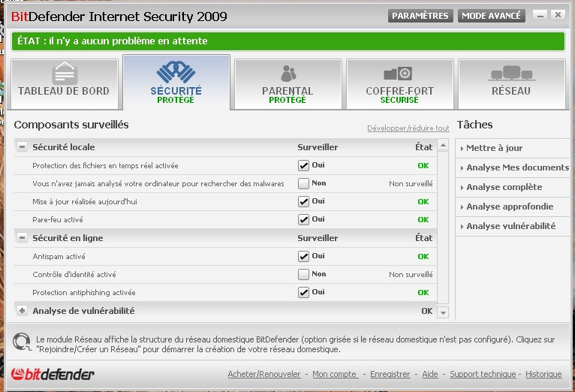Click 'Non surveillé' in malware scan row
575x392 pixels.
(411, 183)
